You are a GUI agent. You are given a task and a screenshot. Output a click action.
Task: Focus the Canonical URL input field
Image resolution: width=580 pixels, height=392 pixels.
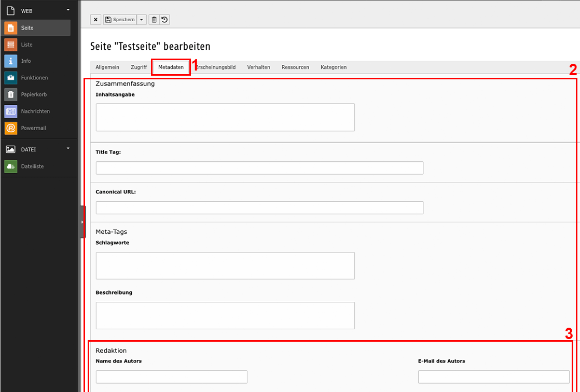(x=259, y=208)
